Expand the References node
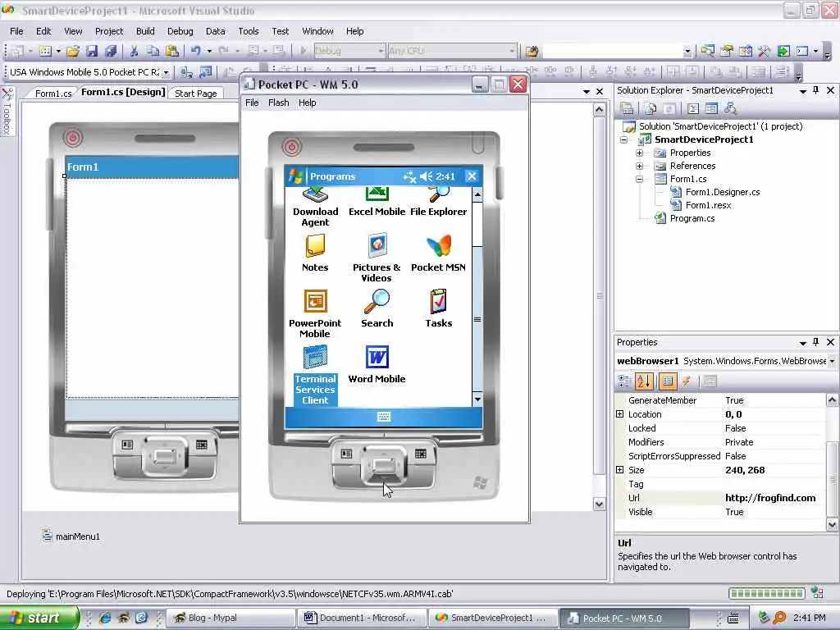Screen dimensions: 840x630 (x=639, y=166)
